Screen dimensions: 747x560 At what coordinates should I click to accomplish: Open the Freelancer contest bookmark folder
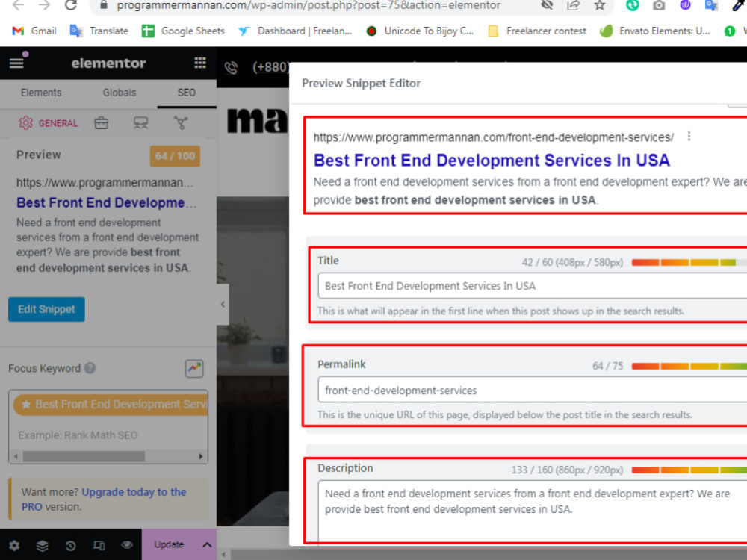pos(537,31)
